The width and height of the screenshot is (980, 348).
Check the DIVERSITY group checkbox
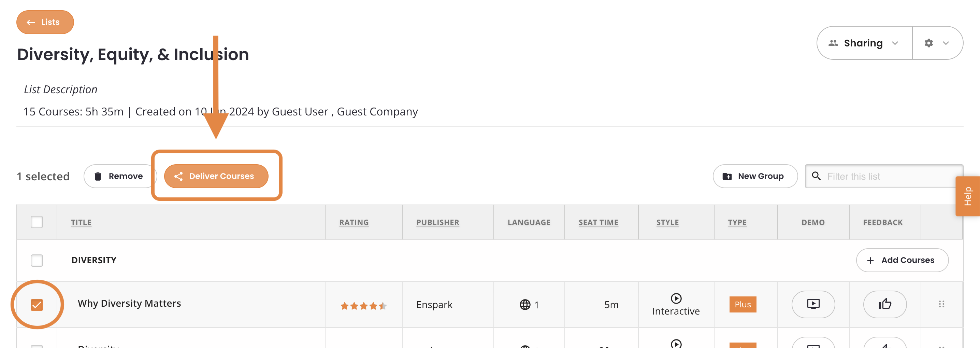[x=37, y=261]
